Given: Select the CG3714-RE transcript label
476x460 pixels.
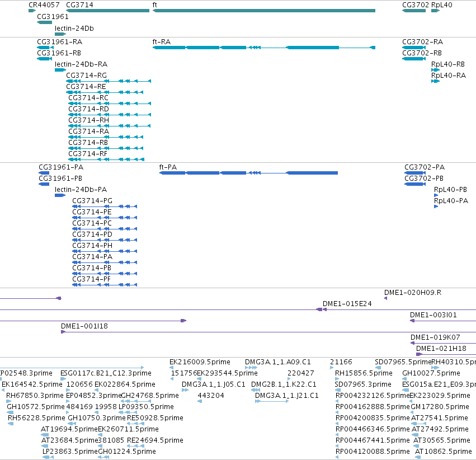Looking at the screenshot, I should (x=86, y=87).
